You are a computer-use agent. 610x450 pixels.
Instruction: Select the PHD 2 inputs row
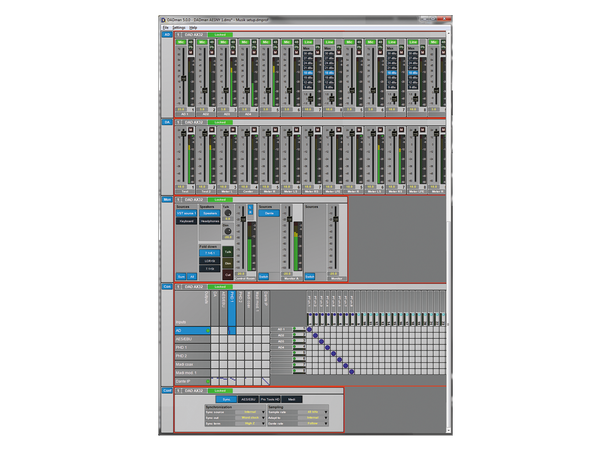193,356
